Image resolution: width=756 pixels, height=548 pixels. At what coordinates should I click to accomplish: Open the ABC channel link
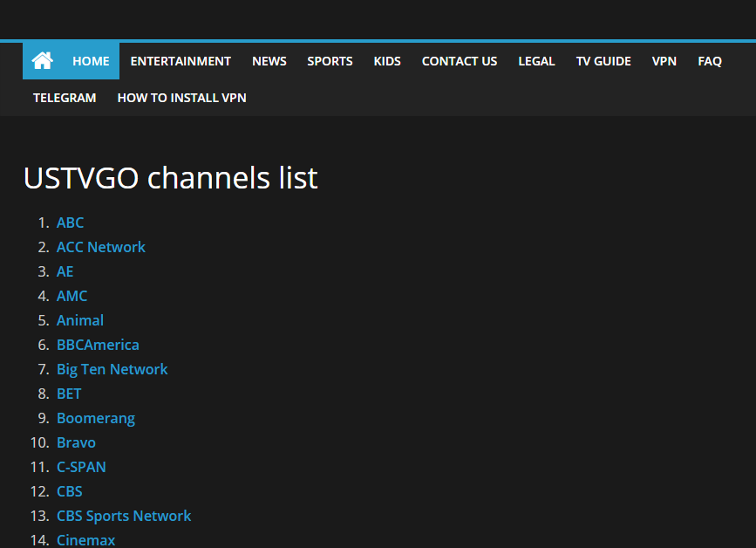[x=71, y=223]
